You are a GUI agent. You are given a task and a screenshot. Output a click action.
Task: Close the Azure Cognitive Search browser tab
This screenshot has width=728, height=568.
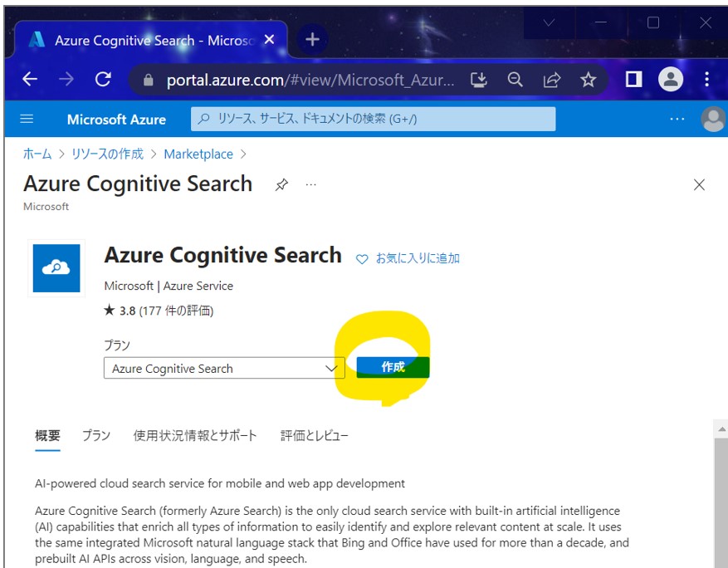(269, 40)
